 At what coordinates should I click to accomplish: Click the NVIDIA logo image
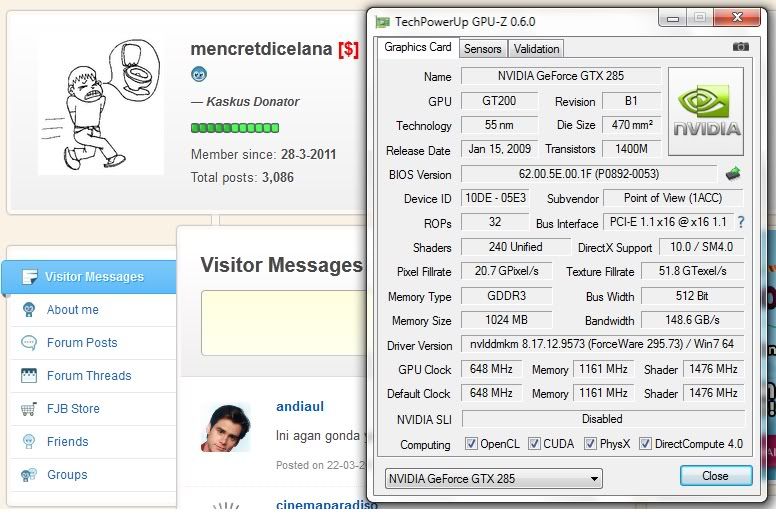click(x=706, y=111)
